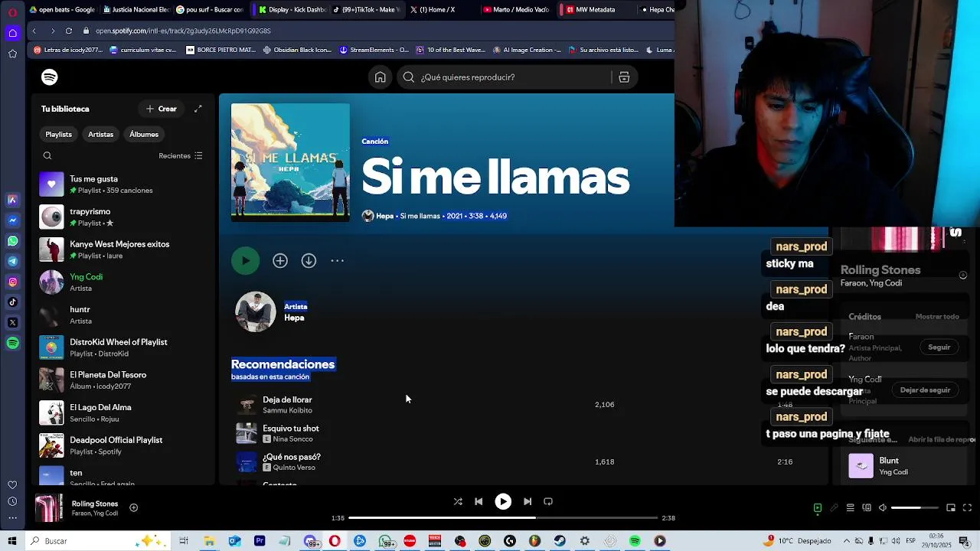Open the Explorar browse icon in search bar
The height and width of the screenshot is (551, 980).
tap(624, 77)
